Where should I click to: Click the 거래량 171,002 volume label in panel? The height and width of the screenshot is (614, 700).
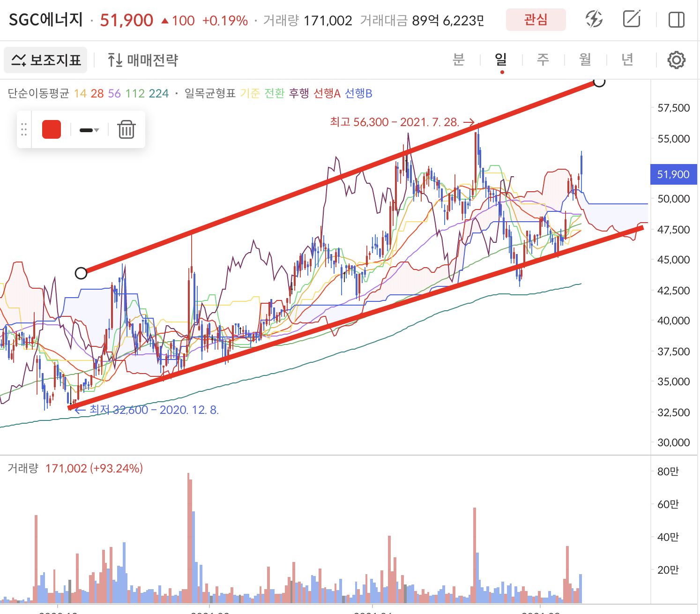click(75, 468)
